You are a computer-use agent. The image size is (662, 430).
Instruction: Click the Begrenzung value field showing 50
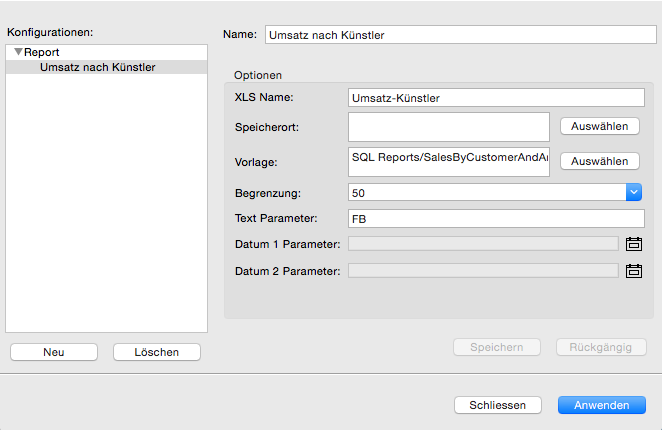coord(487,192)
